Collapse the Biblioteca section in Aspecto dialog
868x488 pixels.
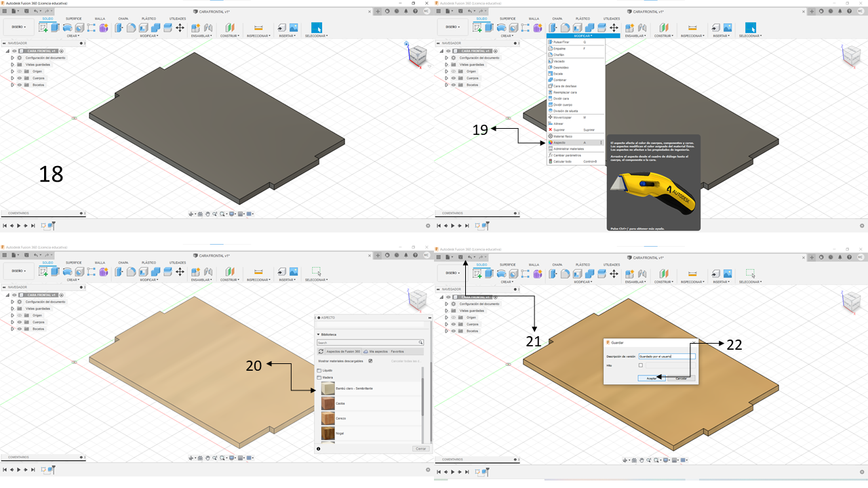318,335
